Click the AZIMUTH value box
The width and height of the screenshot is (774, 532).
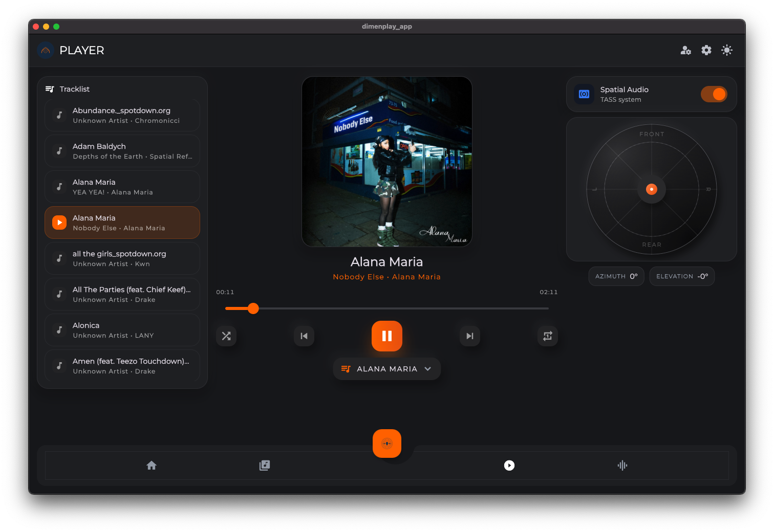[x=616, y=276]
